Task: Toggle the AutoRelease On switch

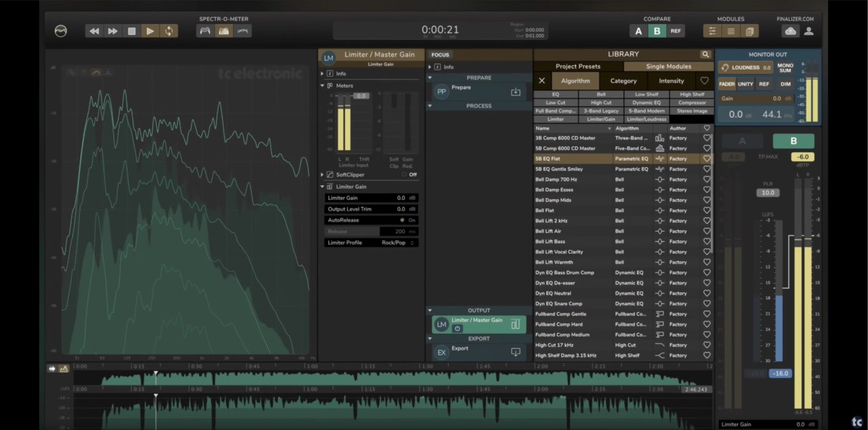Action: point(402,220)
